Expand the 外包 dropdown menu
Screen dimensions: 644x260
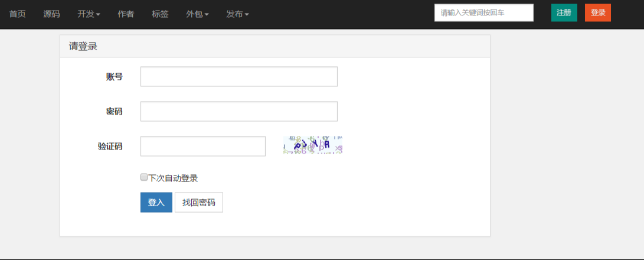(x=197, y=14)
